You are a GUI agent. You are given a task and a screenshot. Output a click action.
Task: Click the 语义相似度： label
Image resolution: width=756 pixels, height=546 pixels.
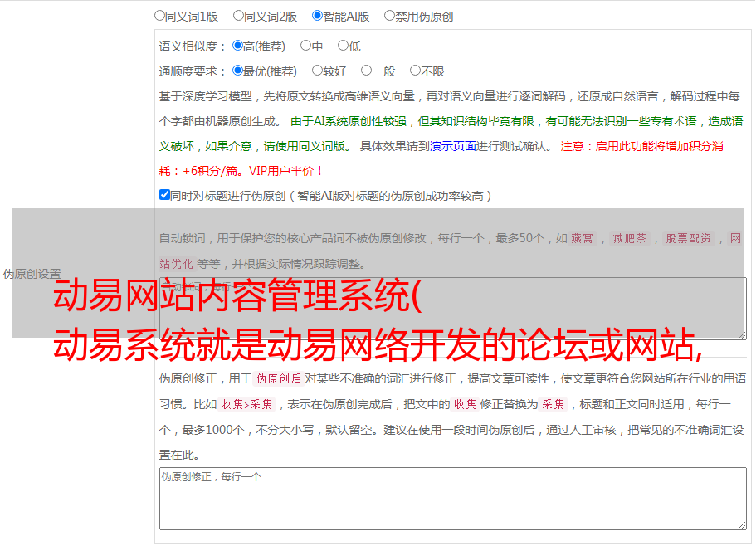193,46
